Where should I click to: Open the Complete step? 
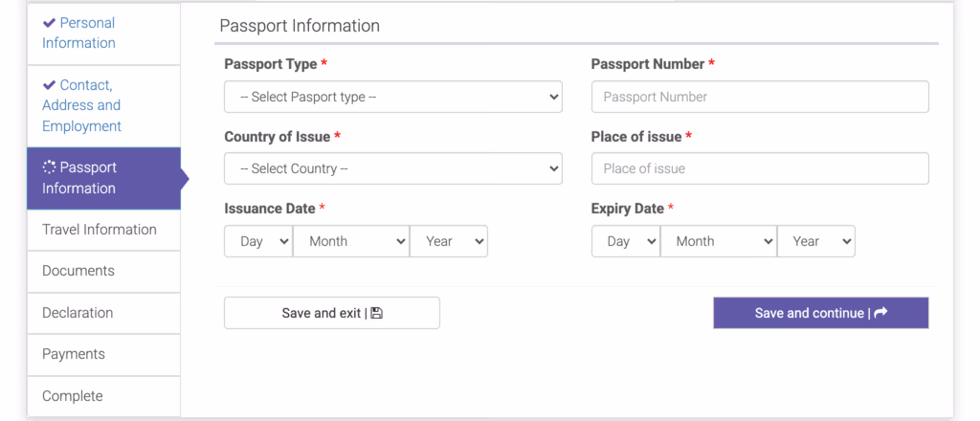pos(103,396)
